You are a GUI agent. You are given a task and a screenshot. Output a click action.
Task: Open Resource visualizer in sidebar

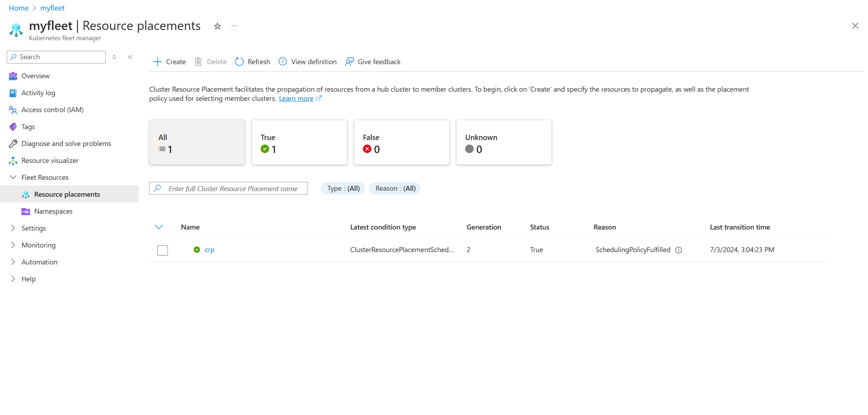click(x=50, y=160)
